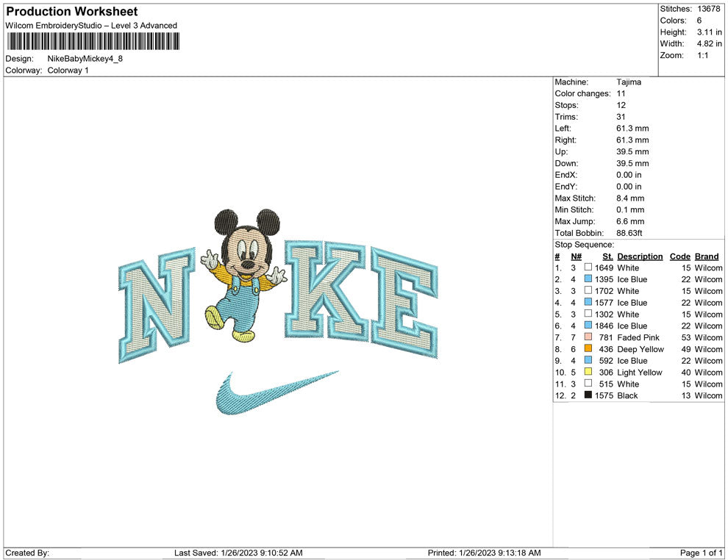Click the colorway value 'Colorway 1'
728x560 pixels.
[x=68, y=70]
